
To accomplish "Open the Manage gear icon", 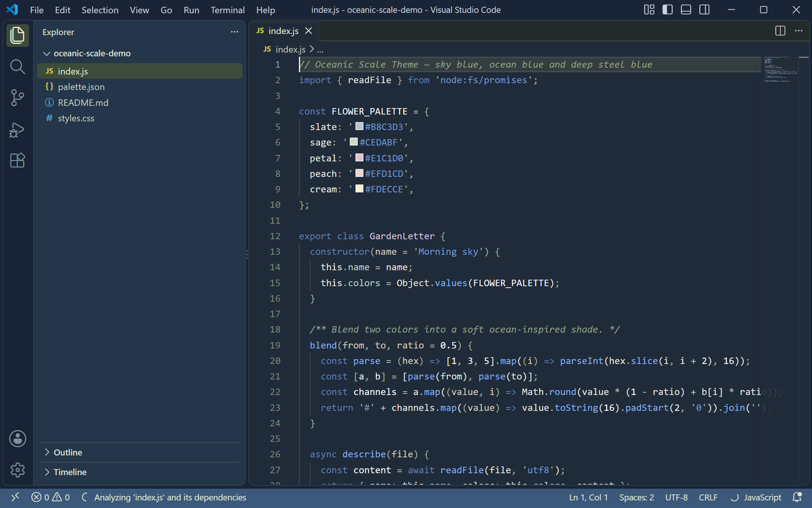I will (17, 470).
